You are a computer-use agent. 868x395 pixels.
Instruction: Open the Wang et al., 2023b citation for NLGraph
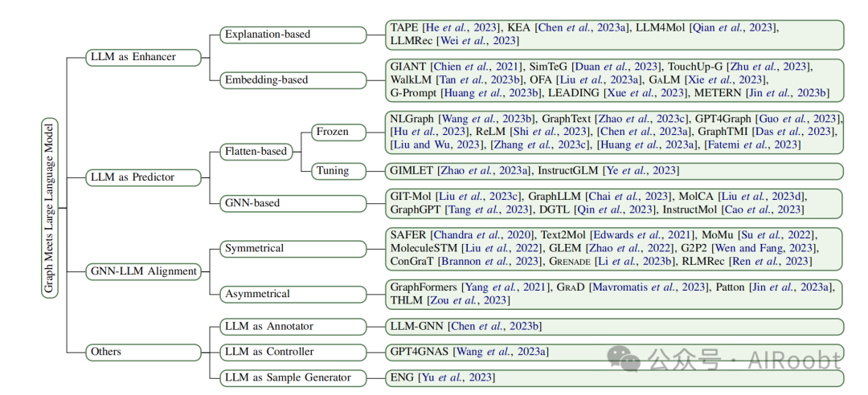click(486, 119)
